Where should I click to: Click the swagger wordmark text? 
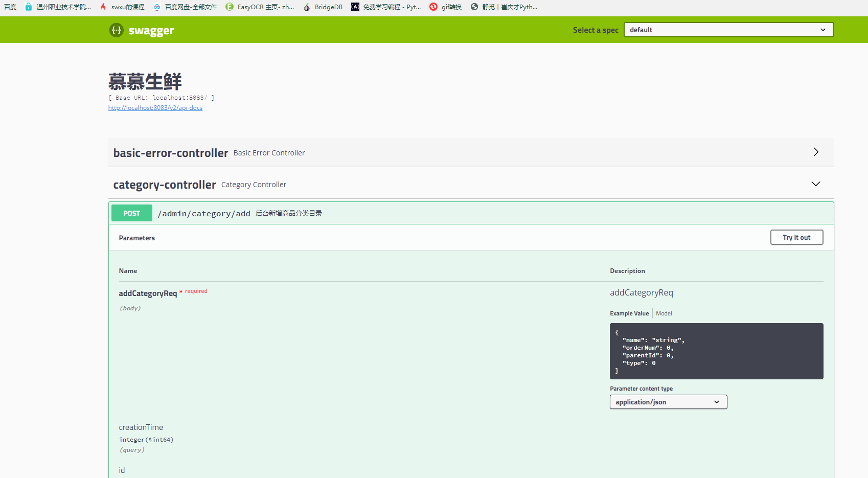pyautogui.click(x=151, y=31)
